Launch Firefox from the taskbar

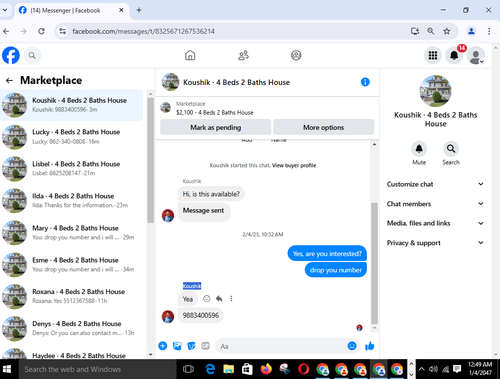click(x=266, y=369)
